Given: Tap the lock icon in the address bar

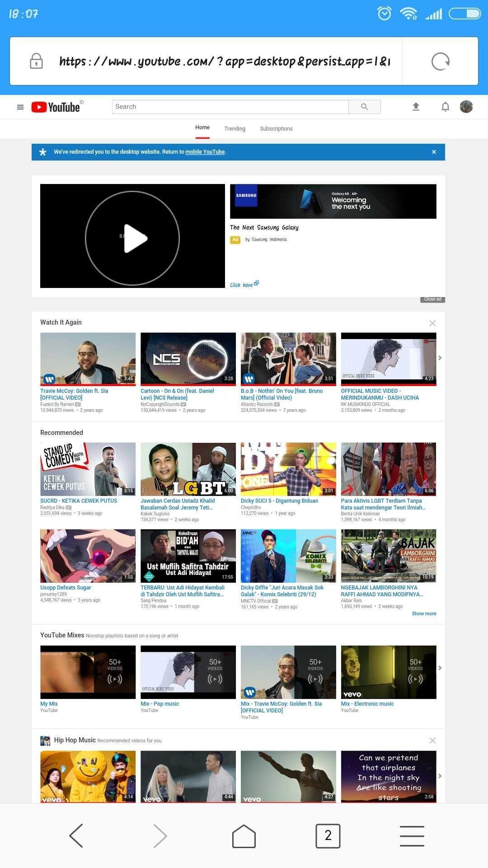Looking at the screenshot, I should (36, 61).
